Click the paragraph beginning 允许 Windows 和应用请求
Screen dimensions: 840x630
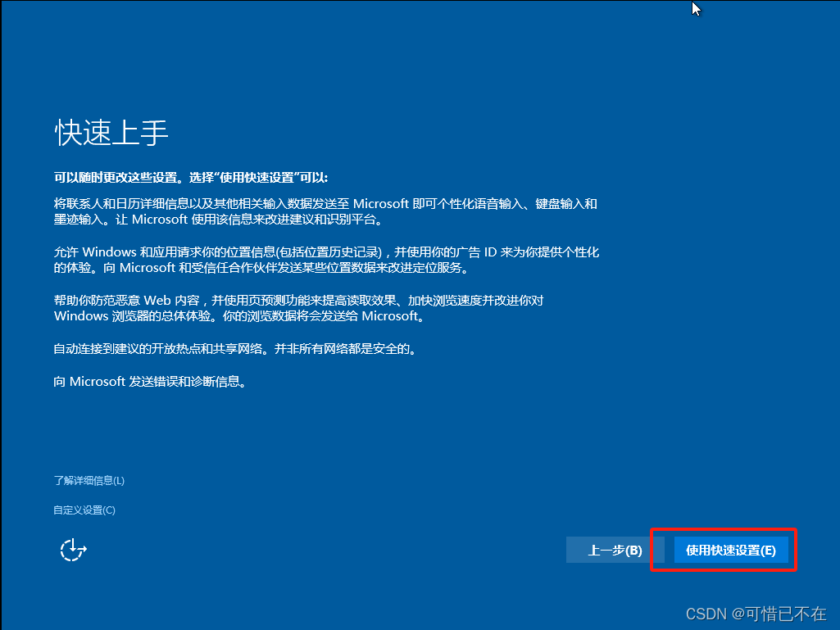click(326, 260)
